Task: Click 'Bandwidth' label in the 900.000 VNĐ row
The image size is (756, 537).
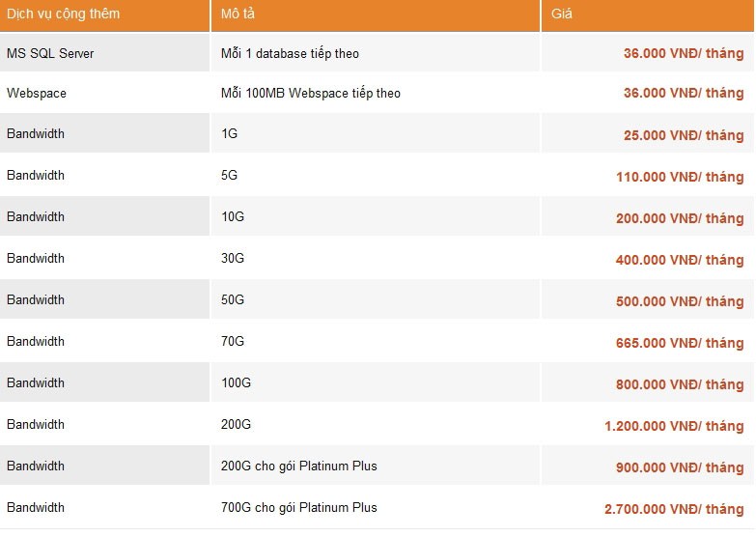Action: click(x=36, y=466)
